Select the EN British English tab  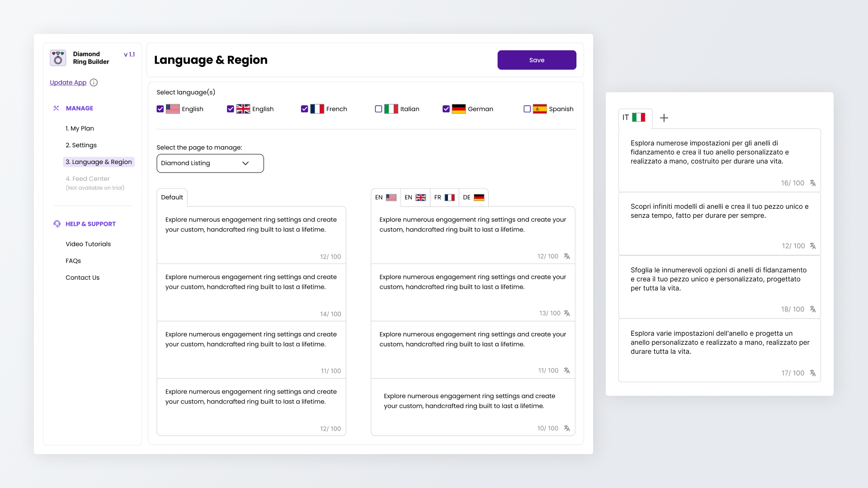click(x=415, y=197)
